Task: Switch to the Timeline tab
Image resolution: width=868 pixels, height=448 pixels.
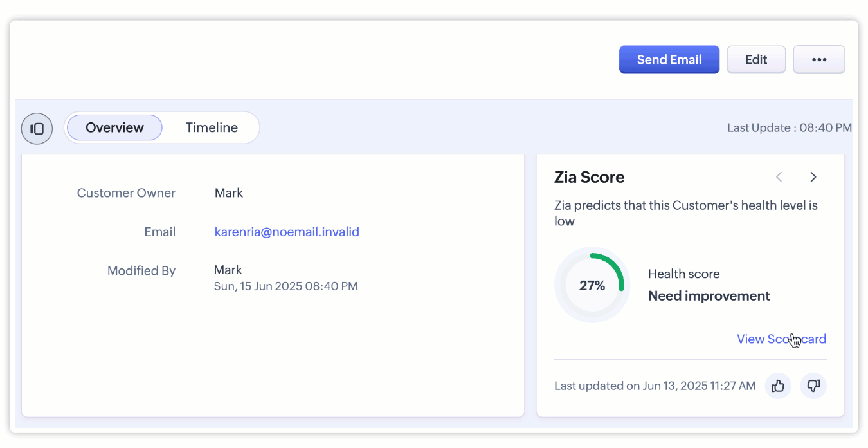Action: 212,127
